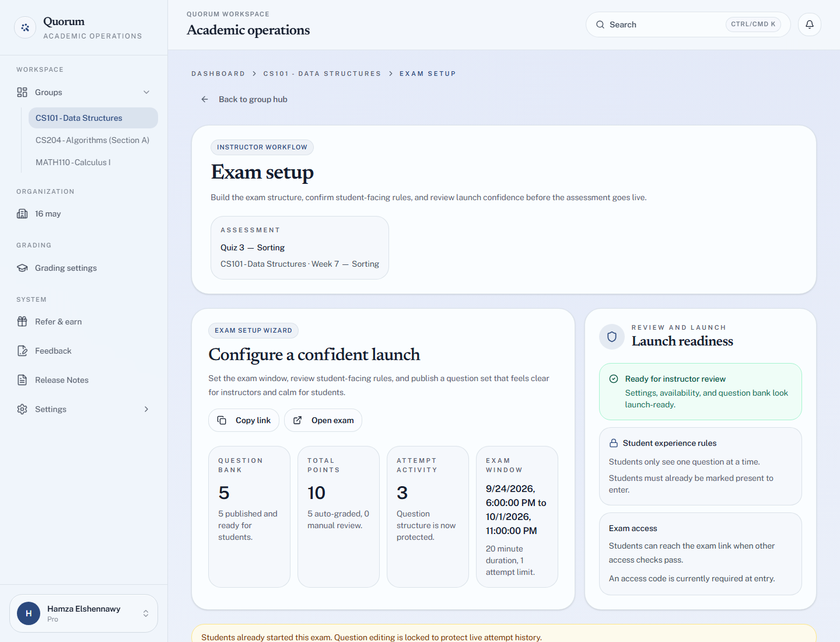
Task: Open CS204 - Algorithms (Section A)
Action: point(93,140)
